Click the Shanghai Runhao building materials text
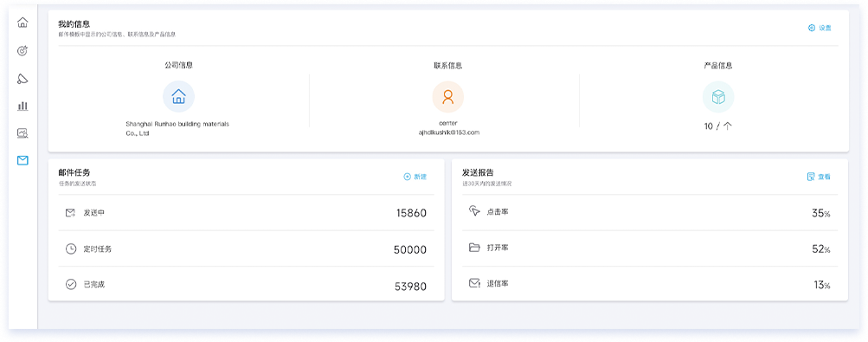Viewport: 868px width, 342px height. [x=177, y=128]
